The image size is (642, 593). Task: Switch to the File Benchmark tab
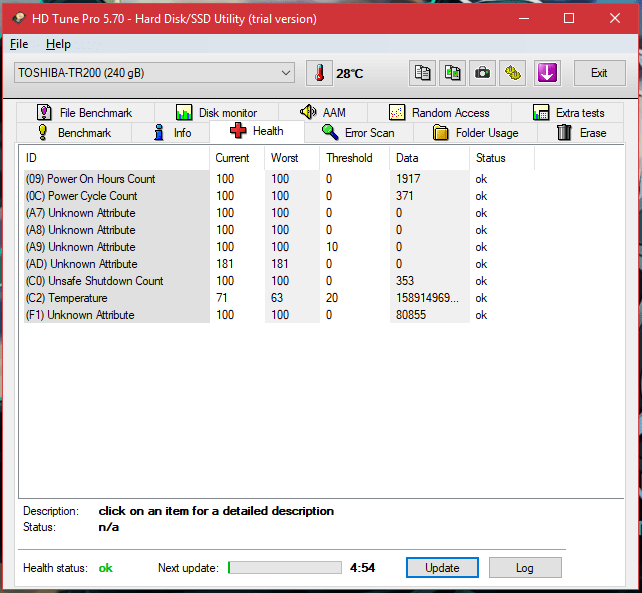coord(85,113)
